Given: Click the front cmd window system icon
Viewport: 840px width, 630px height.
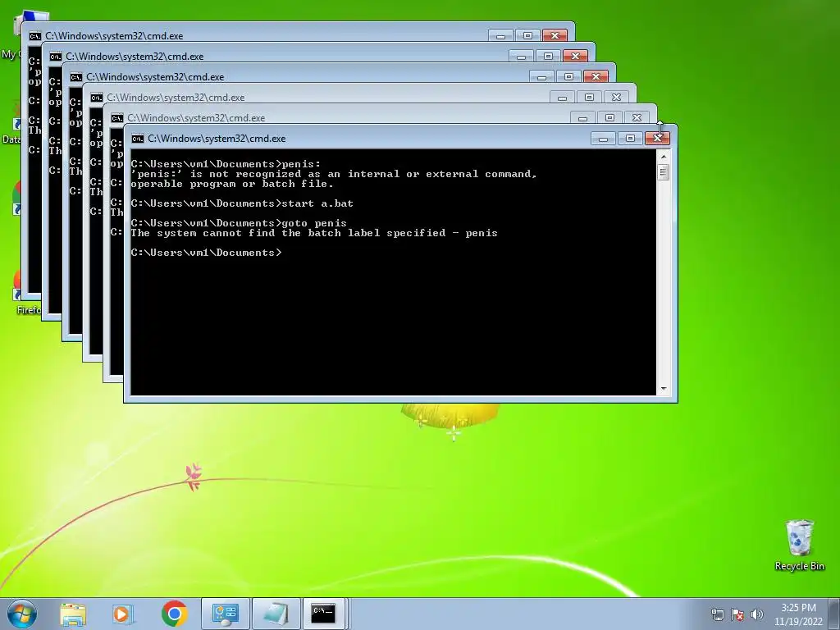Looking at the screenshot, I should [138, 139].
